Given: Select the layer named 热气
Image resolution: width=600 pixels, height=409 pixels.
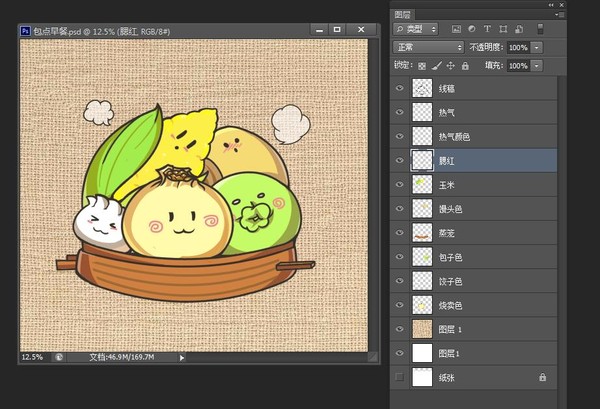Looking at the screenshot, I should 483,112.
